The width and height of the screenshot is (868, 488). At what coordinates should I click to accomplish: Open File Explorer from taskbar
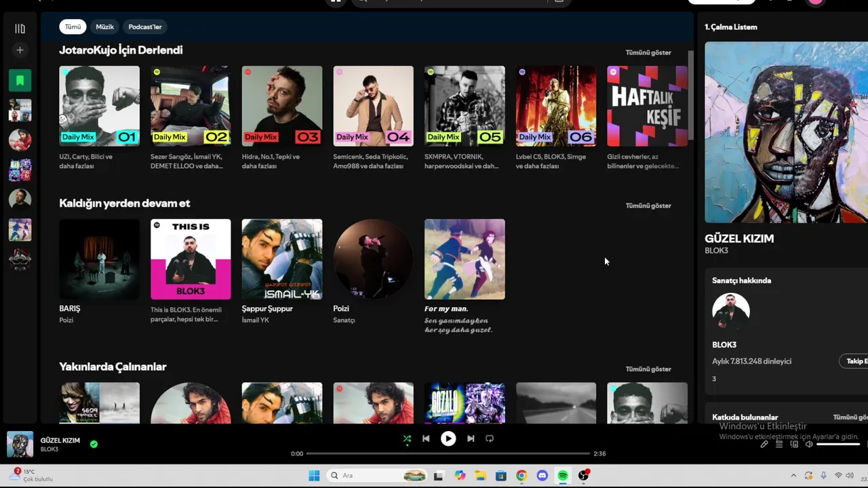[x=480, y=476]
